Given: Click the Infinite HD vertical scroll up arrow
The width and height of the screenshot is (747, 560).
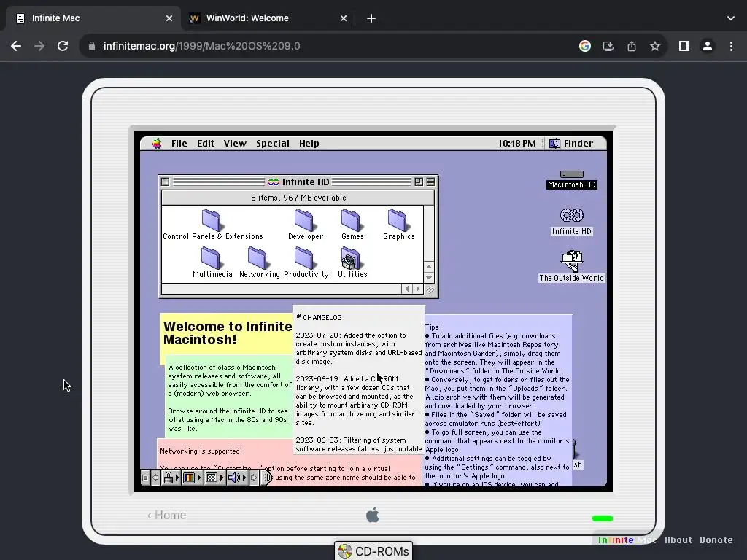Looking at the screenshot, I should pos(429,267).
